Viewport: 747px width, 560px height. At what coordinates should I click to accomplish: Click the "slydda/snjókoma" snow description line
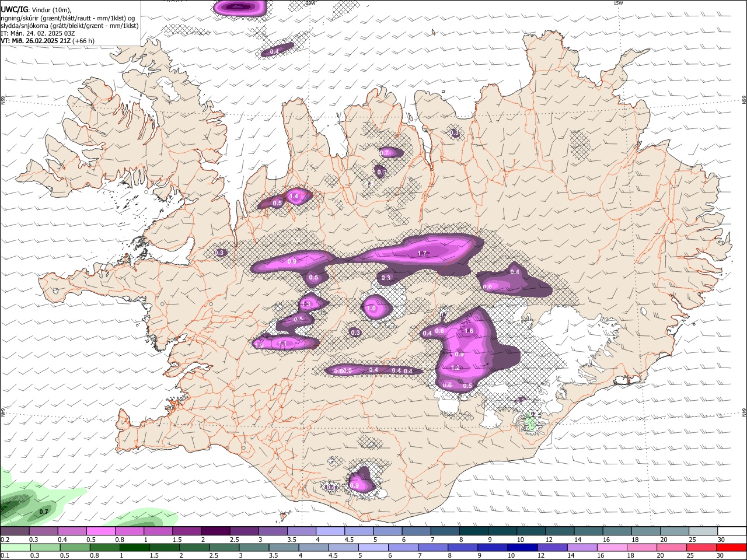tap(69, 26)
